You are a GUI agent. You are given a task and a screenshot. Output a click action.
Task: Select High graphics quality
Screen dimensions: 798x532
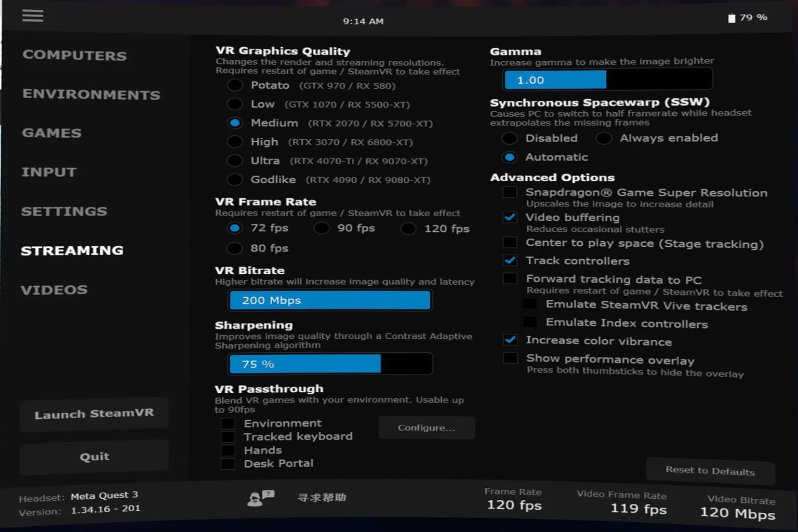(x=235, y=142)
